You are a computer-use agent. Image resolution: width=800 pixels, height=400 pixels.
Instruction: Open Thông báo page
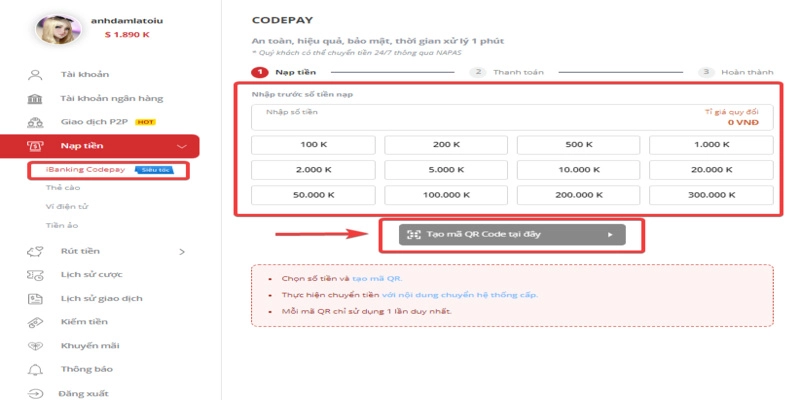point(87,369)
